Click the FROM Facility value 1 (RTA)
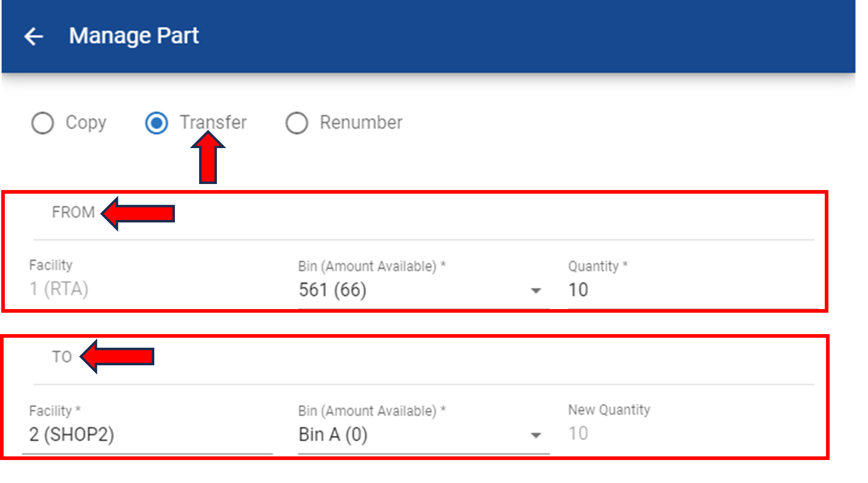Image resolution: width=868 pixels, height=483 pixels. [x=59, y=289]
